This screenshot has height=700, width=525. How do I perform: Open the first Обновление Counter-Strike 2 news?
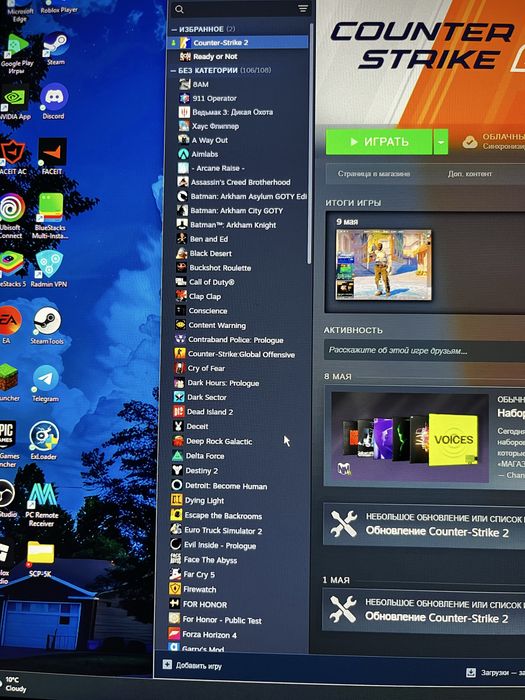click(424, 525)
